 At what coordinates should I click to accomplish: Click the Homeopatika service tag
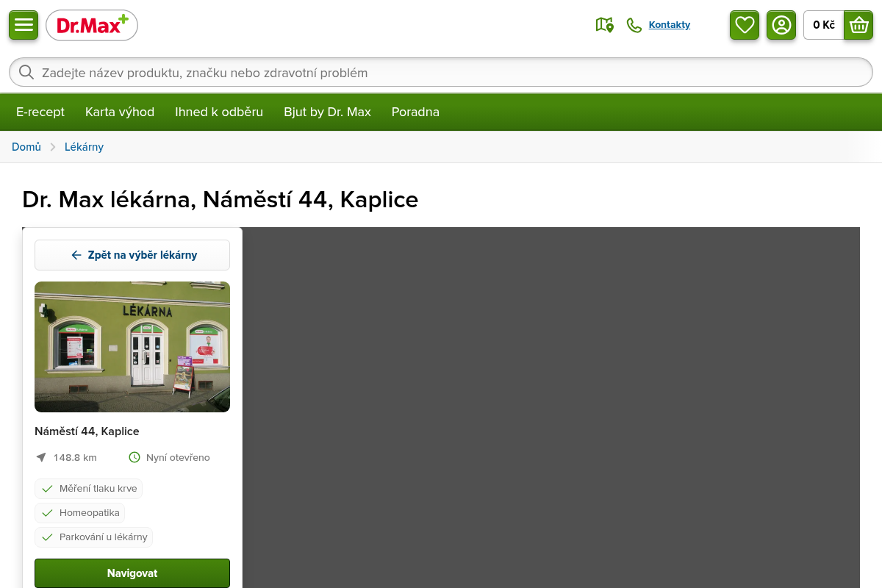[79, 513]
